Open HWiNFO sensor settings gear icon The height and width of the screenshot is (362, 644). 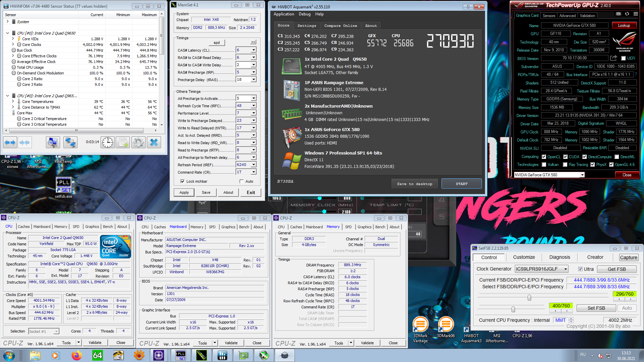tap(138, 142)
